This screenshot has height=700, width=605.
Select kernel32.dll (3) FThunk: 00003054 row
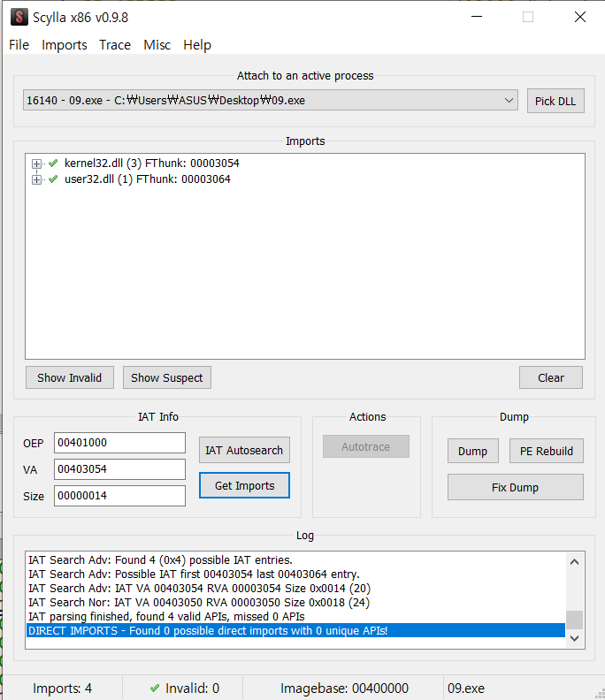152,163
